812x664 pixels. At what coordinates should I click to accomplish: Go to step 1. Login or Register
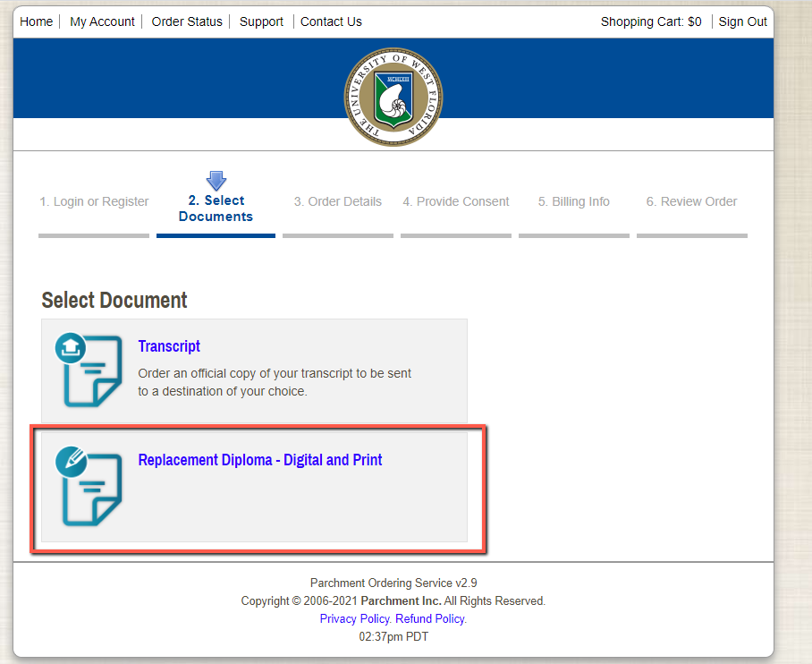[94, 201]
